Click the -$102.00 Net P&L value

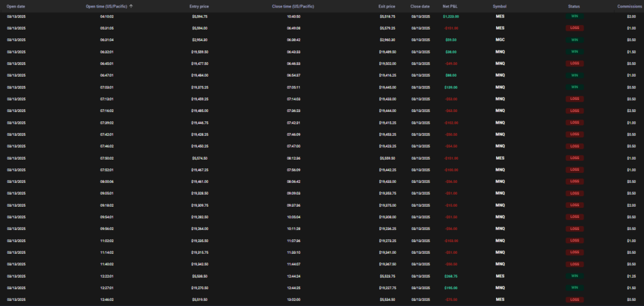pyautogui.click(x=451, y=123)
